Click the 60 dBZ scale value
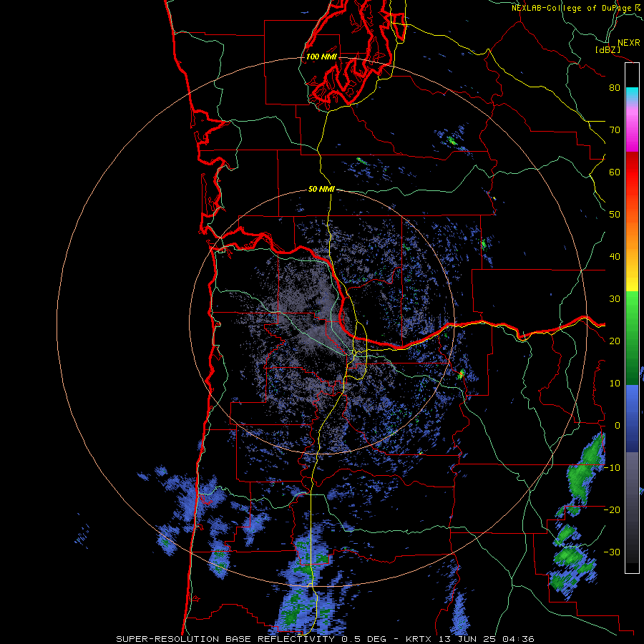This screenshot has height=644, width=644. 615,172
